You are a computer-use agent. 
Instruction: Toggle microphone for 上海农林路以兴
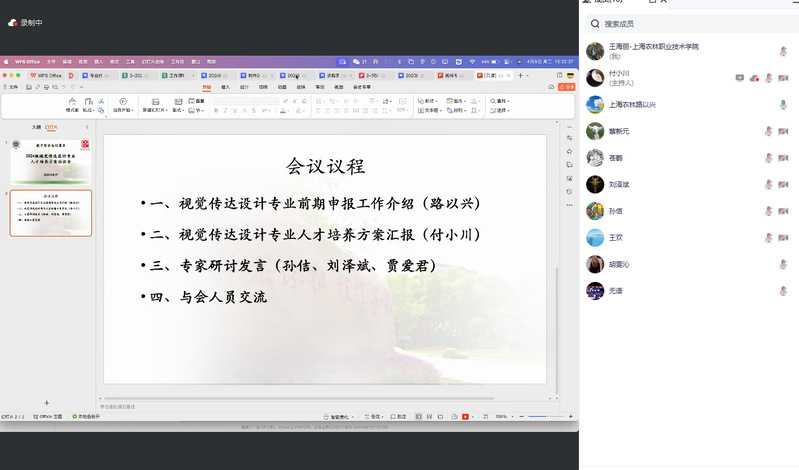783,104
